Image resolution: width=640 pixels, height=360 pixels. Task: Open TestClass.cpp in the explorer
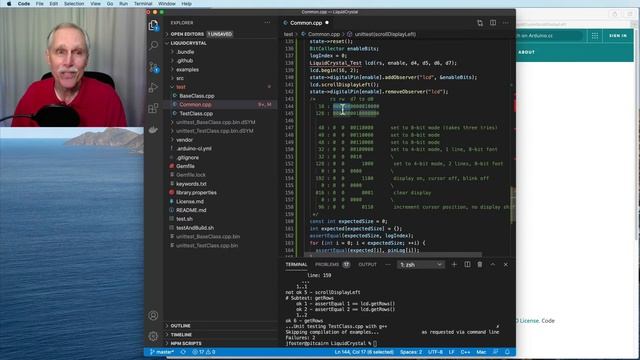point(196,113)
